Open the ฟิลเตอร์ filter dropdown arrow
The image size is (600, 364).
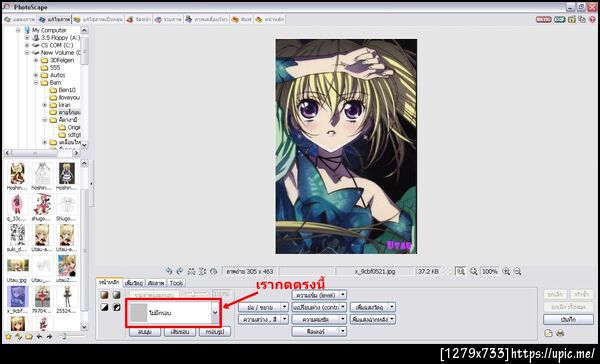point(343,331)
